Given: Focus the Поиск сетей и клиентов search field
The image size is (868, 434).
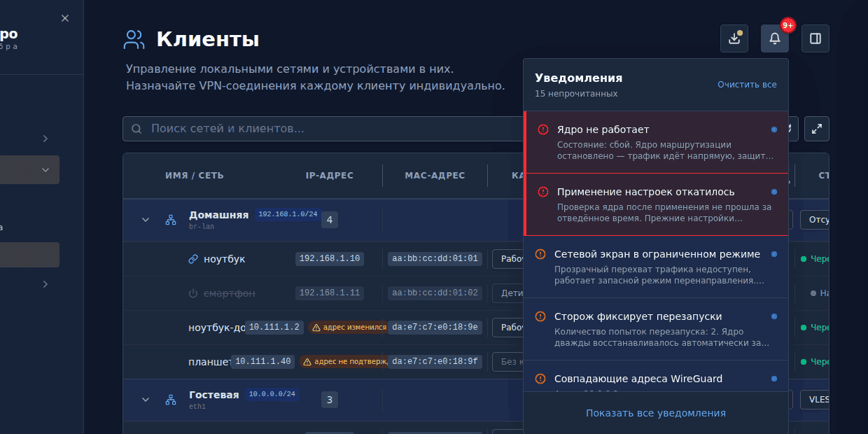Looking at the screenshot, I should click(x=322, y=129).
